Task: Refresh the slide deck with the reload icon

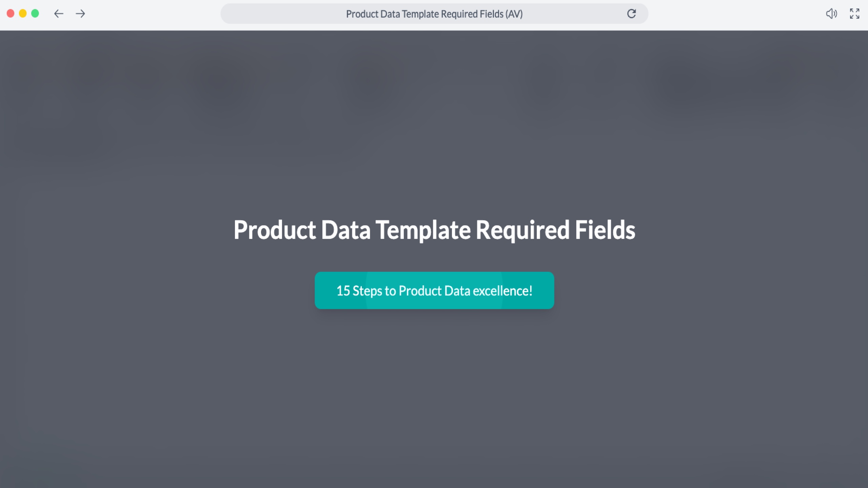Action: 631,14
